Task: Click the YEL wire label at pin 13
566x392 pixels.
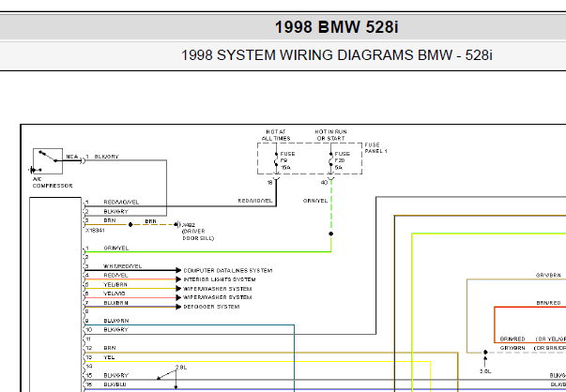Action: tap(109, 357)
